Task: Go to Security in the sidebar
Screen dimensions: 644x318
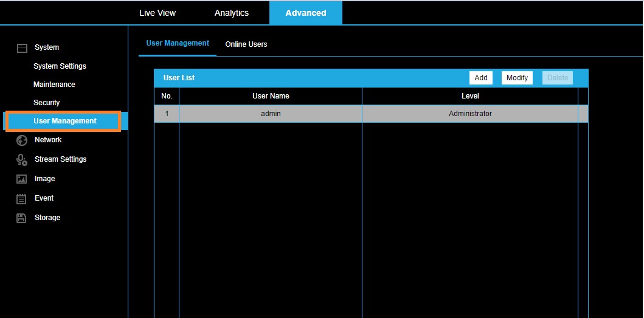Action: 47,103
